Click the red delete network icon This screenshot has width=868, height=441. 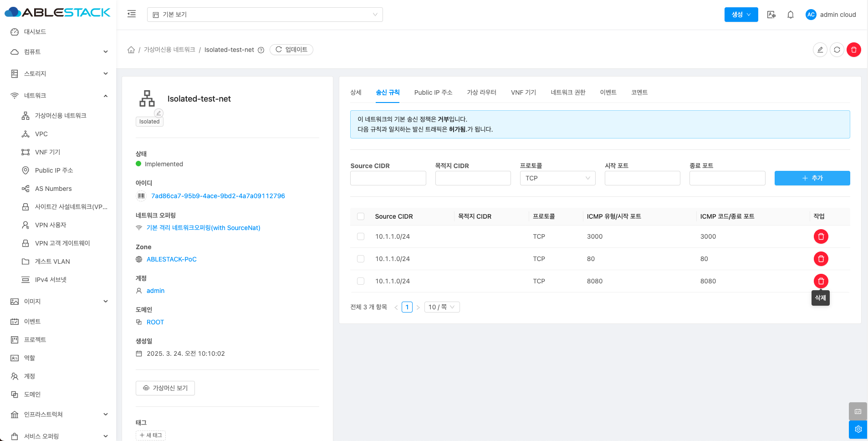[x=853, y=50]
